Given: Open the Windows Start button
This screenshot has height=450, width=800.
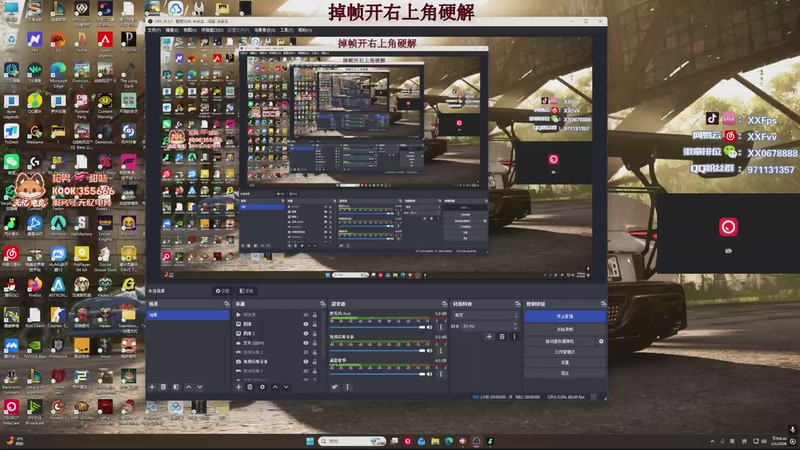Looking at the screenshot, I should point(310,441).
